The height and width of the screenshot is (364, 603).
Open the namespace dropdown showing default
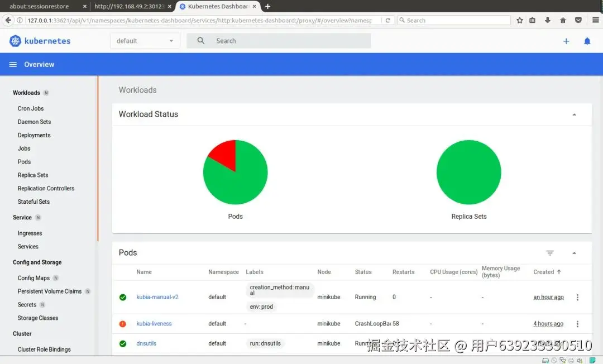[x=144, y=40]
